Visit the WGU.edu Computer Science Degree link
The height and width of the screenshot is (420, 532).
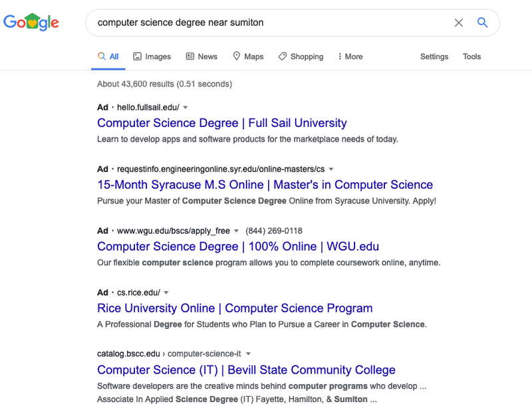(238, 247)
